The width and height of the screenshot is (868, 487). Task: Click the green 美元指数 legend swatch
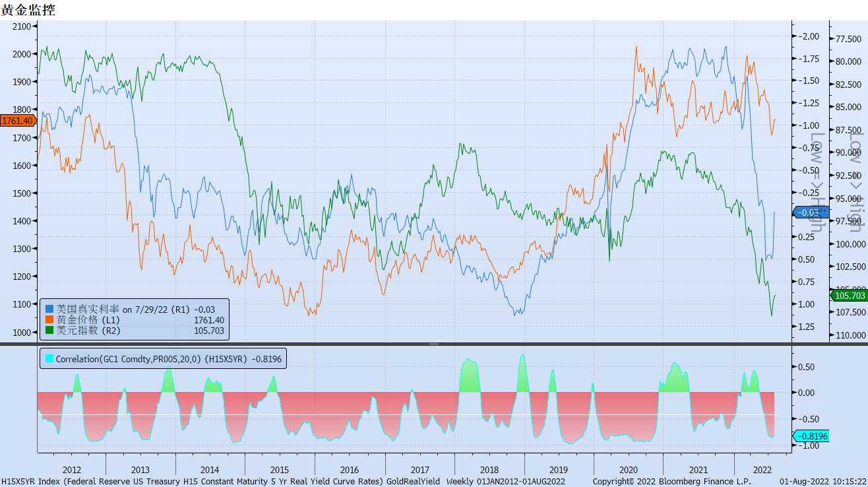click(49, 330)
